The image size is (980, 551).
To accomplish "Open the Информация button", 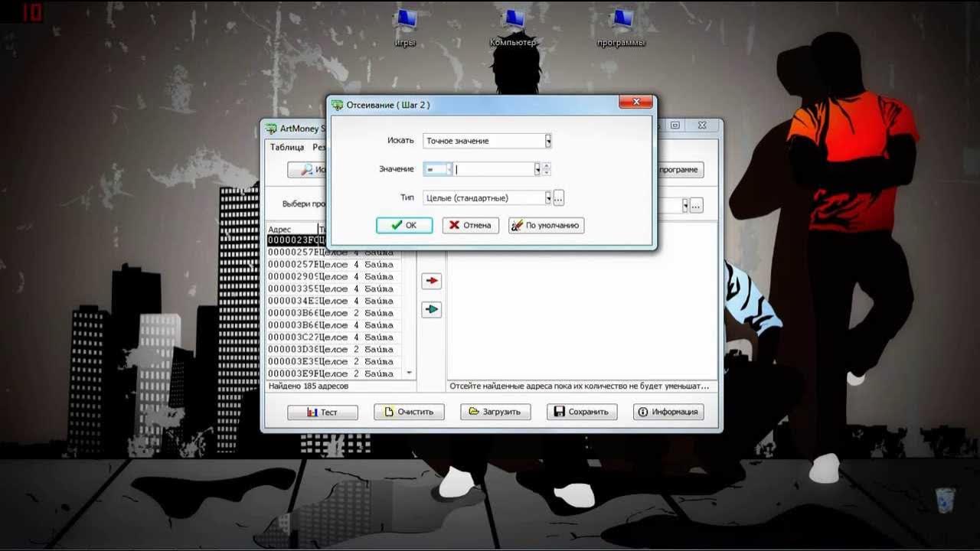I will pyautogui.click(x=668, y=412).
